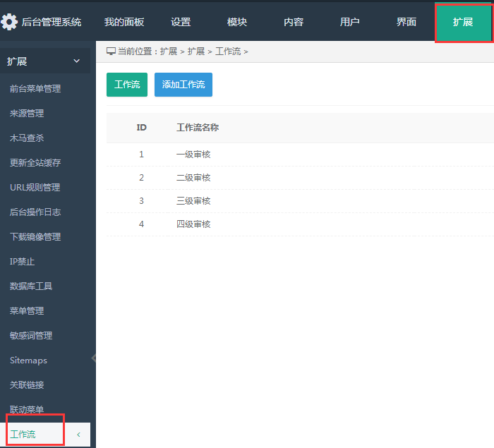
Task: Click the chevron beside 工作流 in sidebar
Action: 79,435
